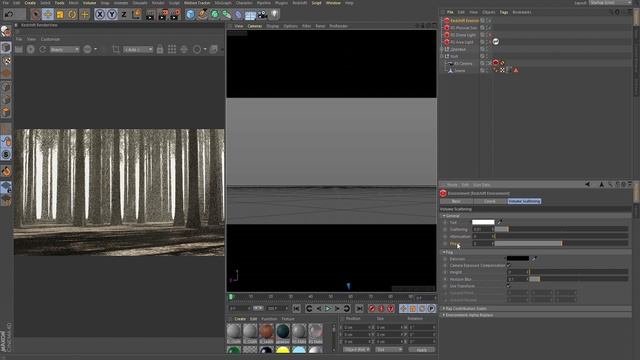Select the Volume Scattering tab

click(524, 201)
